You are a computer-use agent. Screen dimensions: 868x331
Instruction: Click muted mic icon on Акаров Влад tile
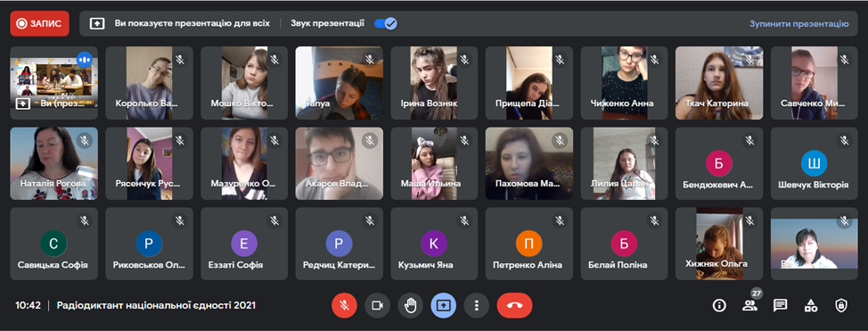tap(370, 141)
